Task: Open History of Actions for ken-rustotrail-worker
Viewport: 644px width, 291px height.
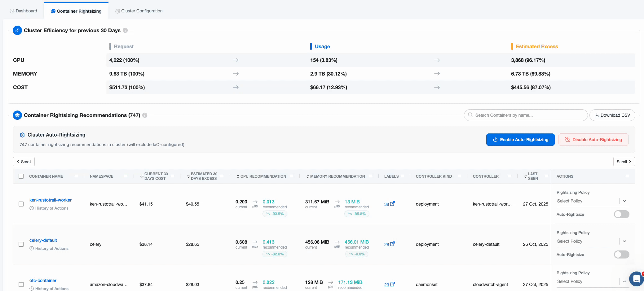Action: point(49,208)
